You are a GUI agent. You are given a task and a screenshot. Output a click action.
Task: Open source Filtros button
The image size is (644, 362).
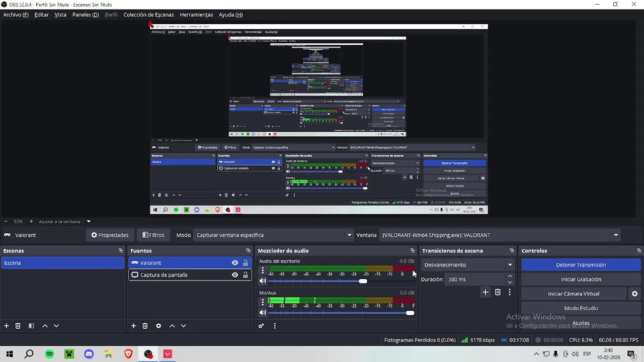[153, 235]
